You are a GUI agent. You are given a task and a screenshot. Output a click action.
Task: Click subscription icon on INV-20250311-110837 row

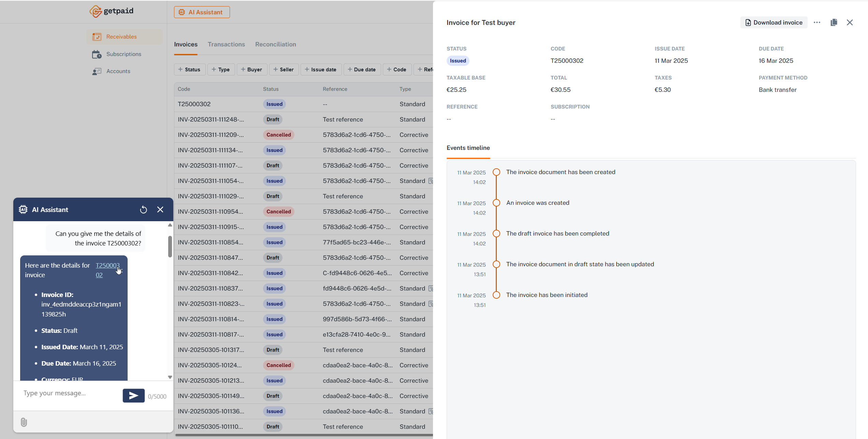[x=431, y=288]
